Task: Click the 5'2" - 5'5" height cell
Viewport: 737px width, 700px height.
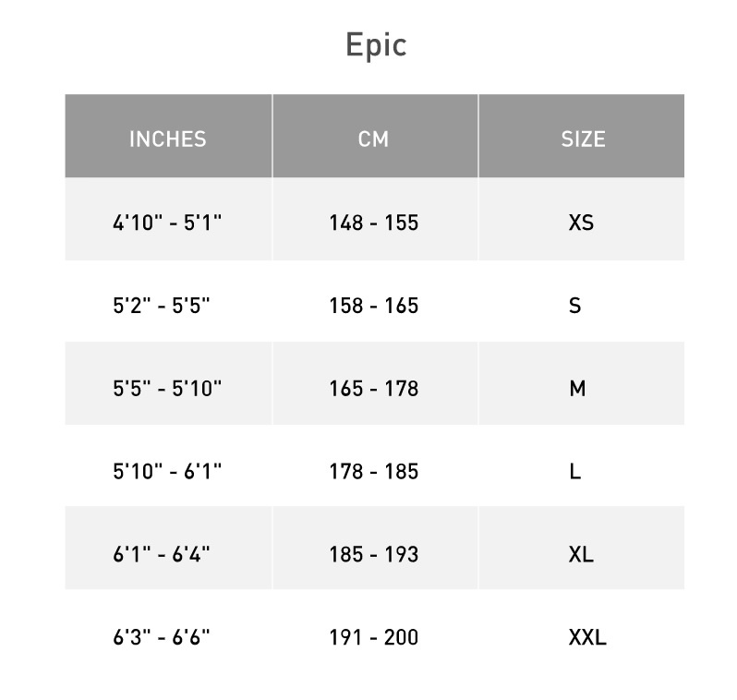Action: pyautogui.click(x=162, y=306)
